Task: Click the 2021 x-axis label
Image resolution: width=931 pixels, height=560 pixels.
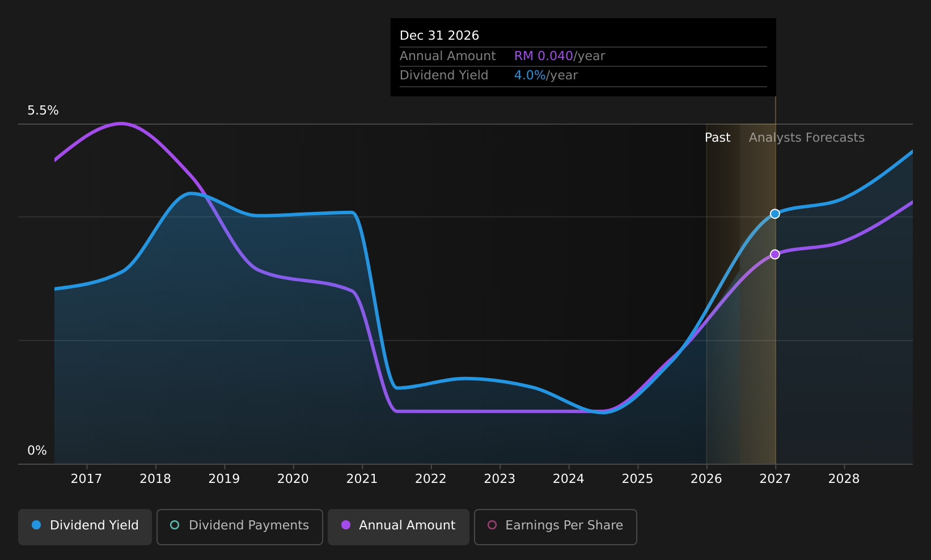Action: pos(362,479)
